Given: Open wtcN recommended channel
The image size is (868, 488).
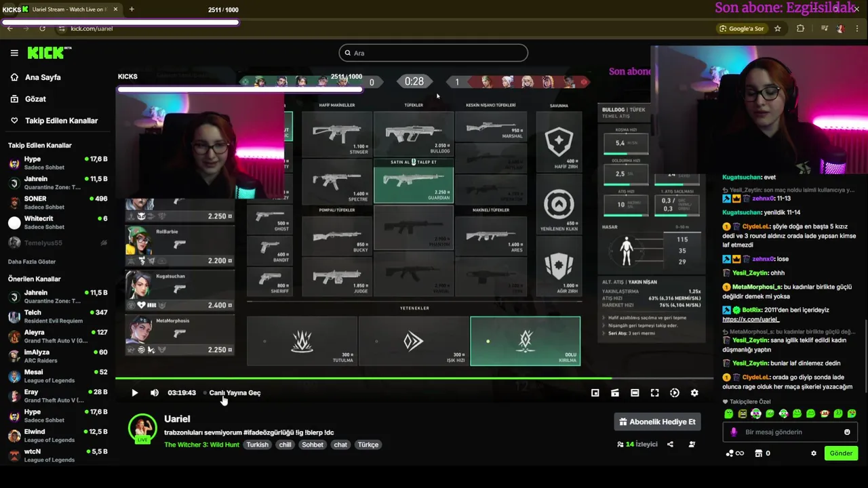Looking at the screenshot, I should [58, 455].
